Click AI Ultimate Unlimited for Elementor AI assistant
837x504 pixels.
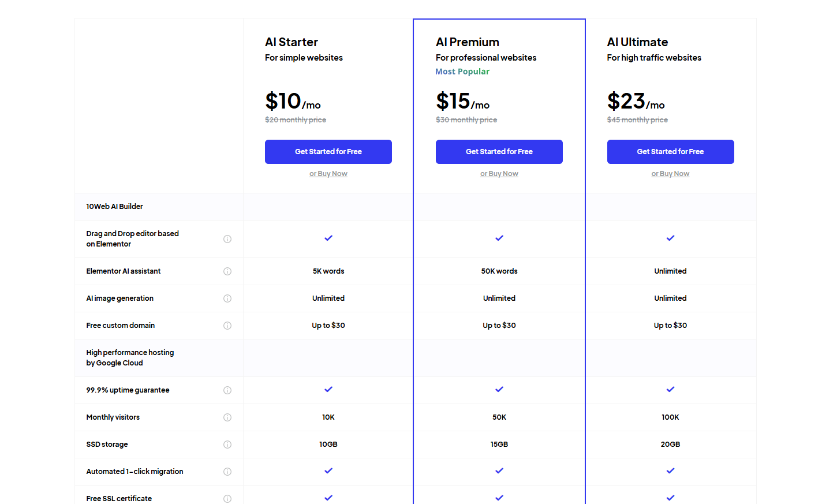(x=670, y=271)
